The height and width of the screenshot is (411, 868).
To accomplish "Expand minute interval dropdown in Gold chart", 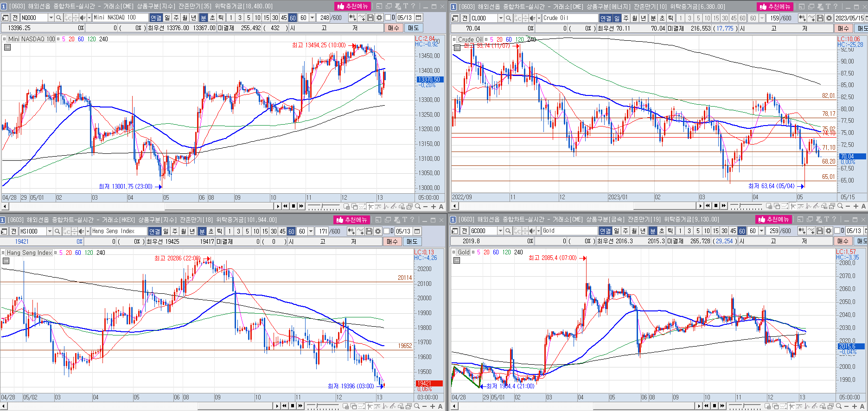I will pos(761,230).
